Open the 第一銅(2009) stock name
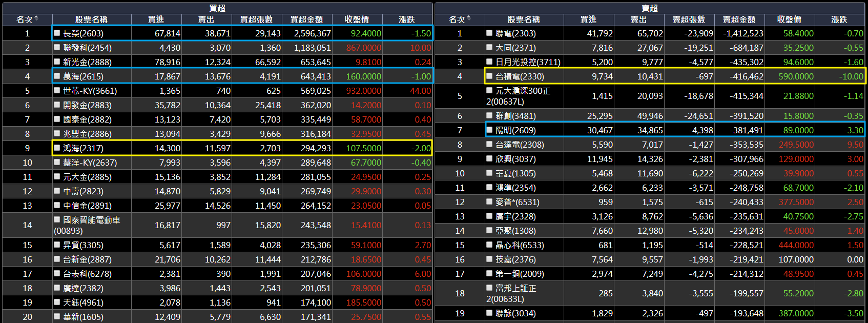Image resolution: width=868 pixels, height=323 pixels. 520,274
